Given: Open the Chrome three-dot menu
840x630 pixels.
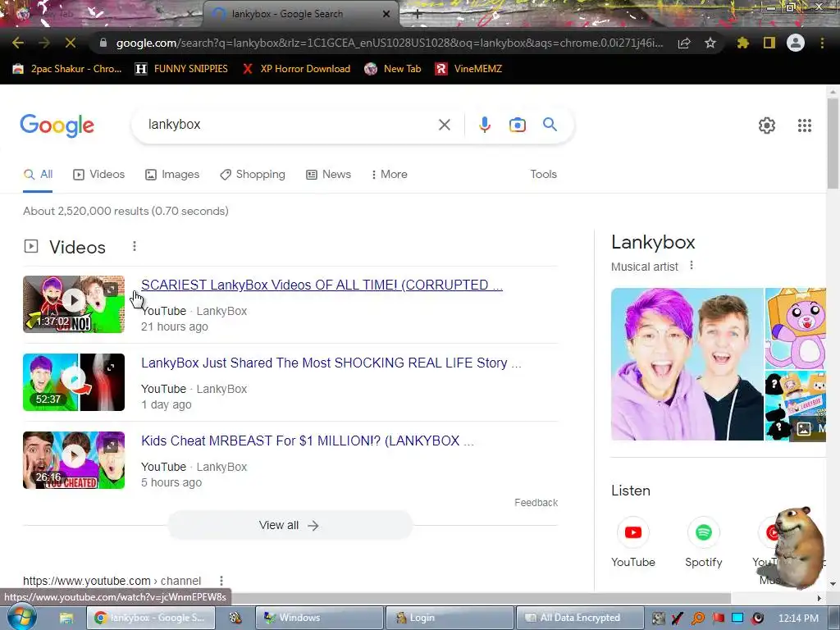Looking at the screenshot, I should coord(822,43).
